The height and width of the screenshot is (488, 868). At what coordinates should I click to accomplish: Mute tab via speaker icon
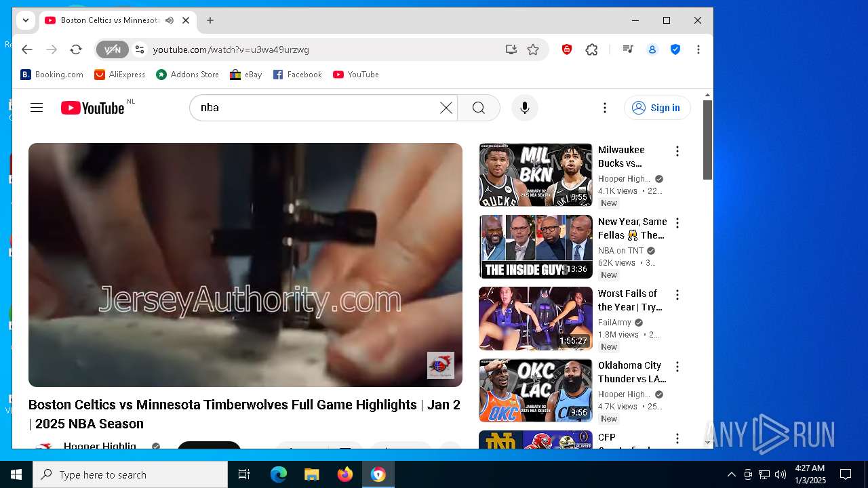[170, 20]
